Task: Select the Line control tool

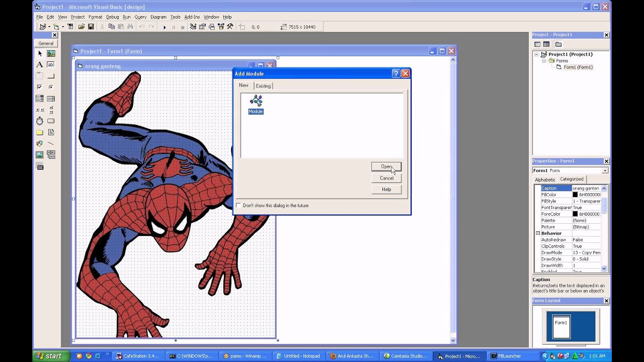Action: (x=51, y=143)
